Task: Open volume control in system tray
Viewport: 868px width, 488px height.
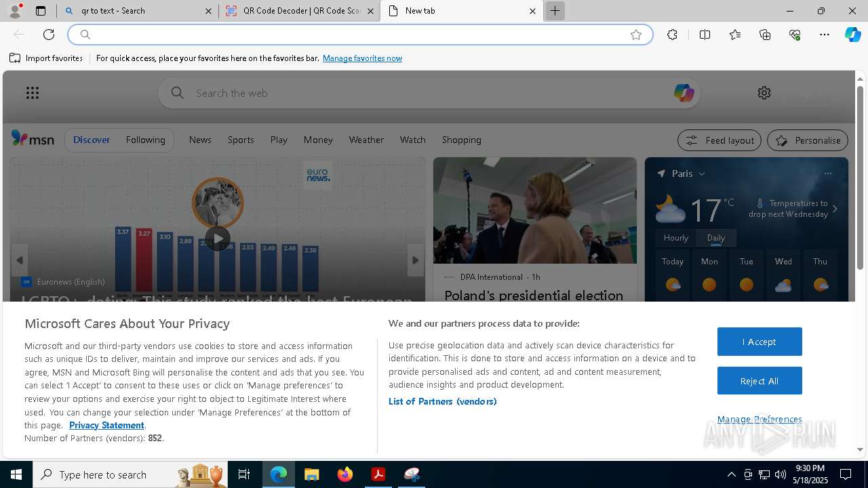Action: [x=781, y=474]
